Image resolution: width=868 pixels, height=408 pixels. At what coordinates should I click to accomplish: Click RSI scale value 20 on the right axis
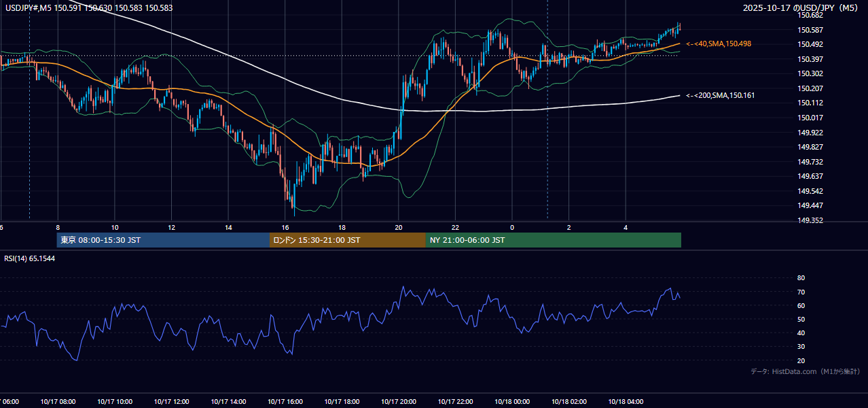click(x=801, y=360)
